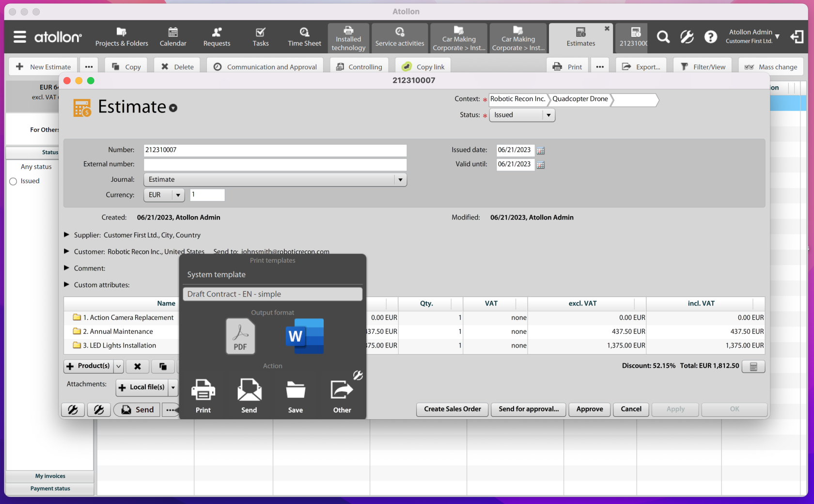This screenshot has height=504, width=814.
Task: Click the calculator button beside Total
Action: [753, 366]
